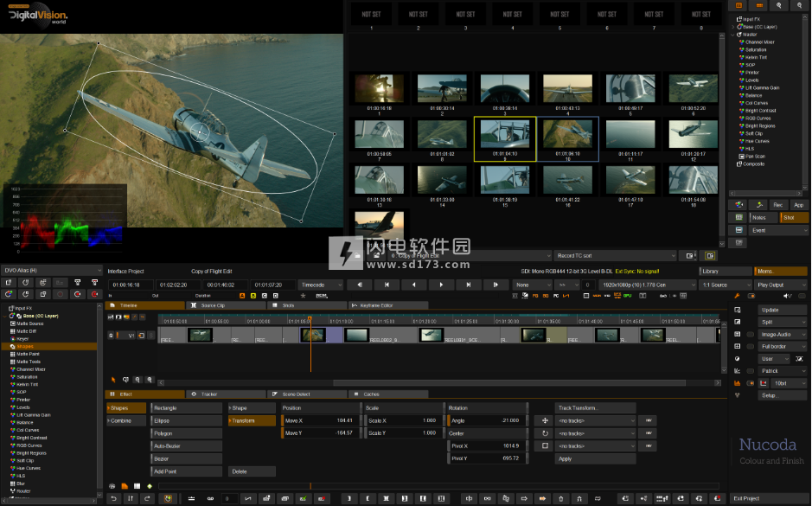This screenshot has width=812, height=506.
Task: Click the square scale icon beside Pivot X
Action: (x=545, y=445)
